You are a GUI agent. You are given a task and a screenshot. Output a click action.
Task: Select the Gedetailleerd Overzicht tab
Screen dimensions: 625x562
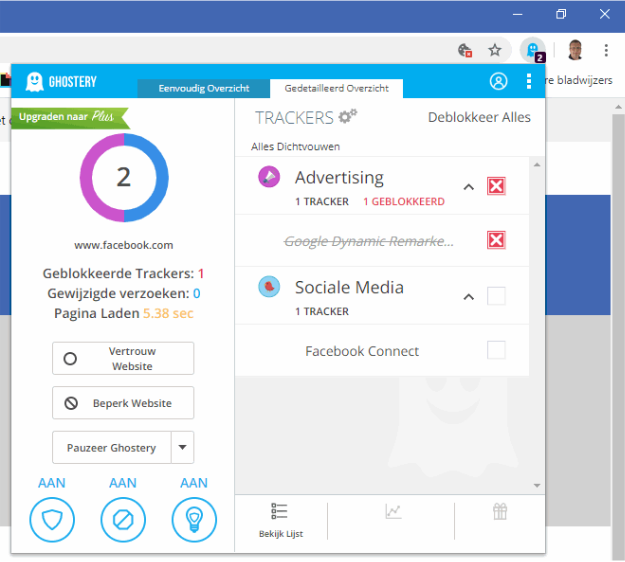(x=336, y=88)
